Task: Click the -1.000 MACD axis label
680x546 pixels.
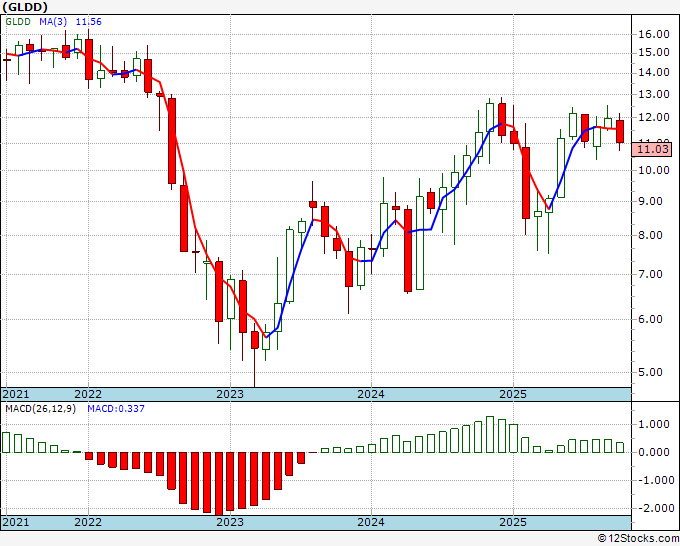Action: coord(655,480)
